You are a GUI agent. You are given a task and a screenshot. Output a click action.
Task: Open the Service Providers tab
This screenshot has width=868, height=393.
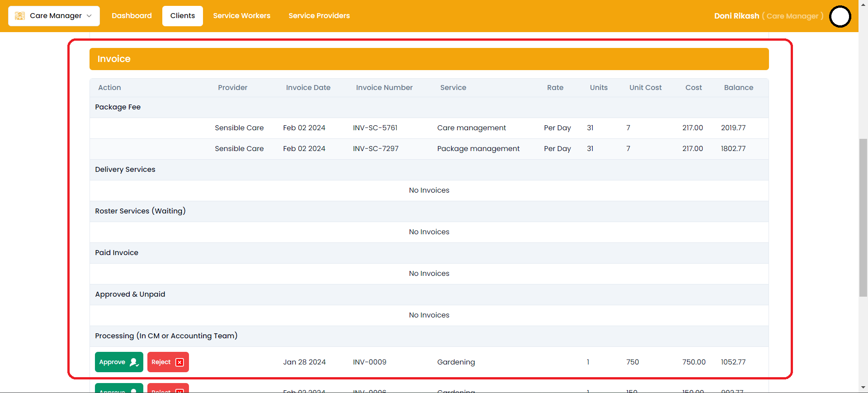[319, 16]
